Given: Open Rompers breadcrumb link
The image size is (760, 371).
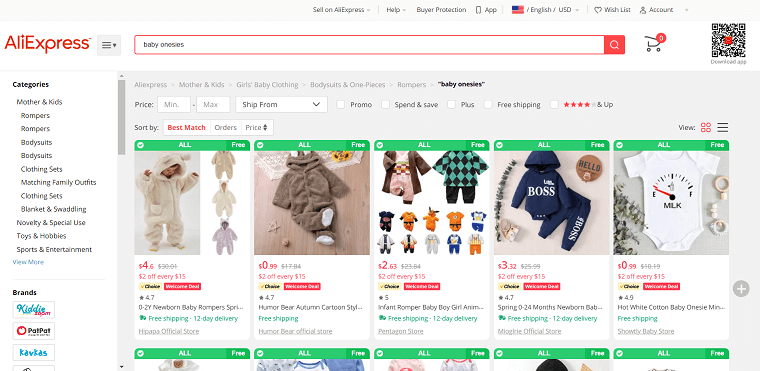Looking at the screenshot, I should pos(412,84).
